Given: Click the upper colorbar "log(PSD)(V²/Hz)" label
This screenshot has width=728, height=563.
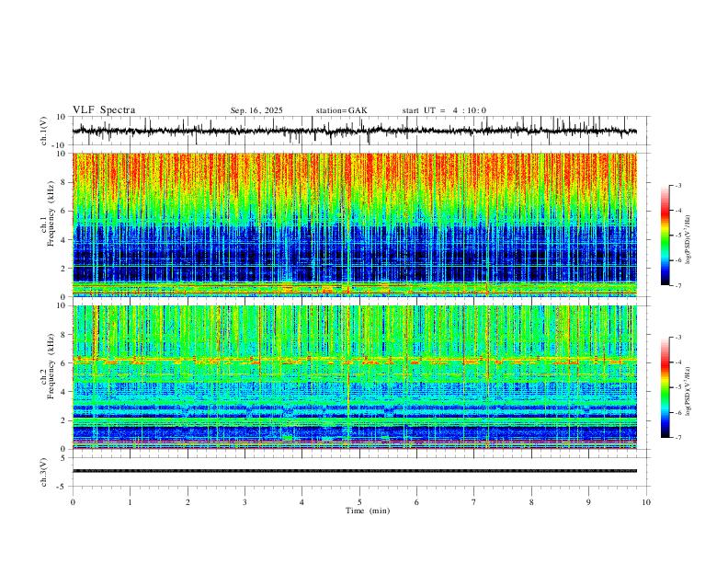Looking at the screenshot, I should (688, 239).
